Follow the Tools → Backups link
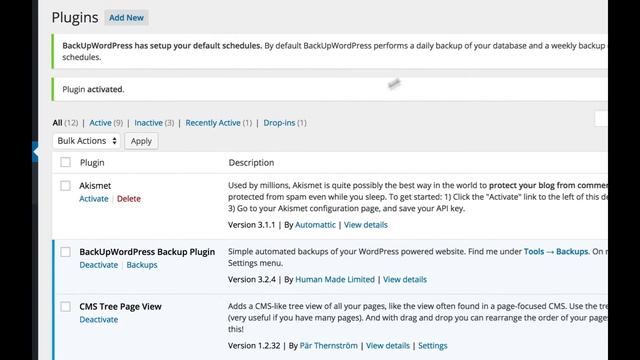 point(556,251)
